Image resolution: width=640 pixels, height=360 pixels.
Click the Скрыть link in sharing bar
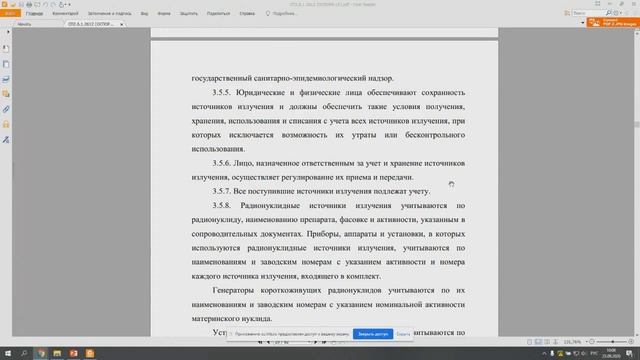click(403, 334)
